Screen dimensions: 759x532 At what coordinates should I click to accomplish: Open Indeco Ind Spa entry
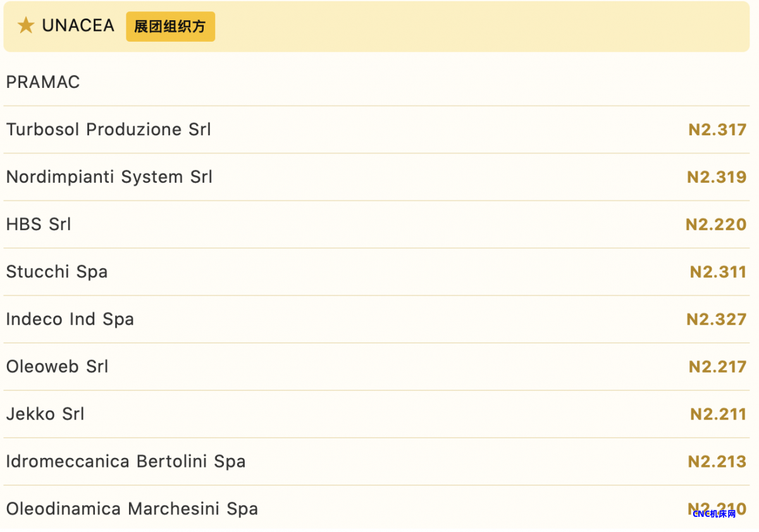click(x=376, y=319)
